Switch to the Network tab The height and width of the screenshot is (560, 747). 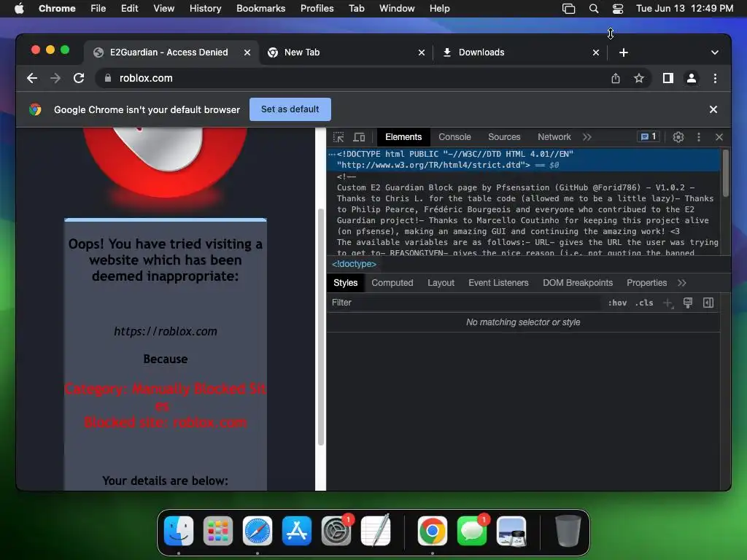coord(554,137)
